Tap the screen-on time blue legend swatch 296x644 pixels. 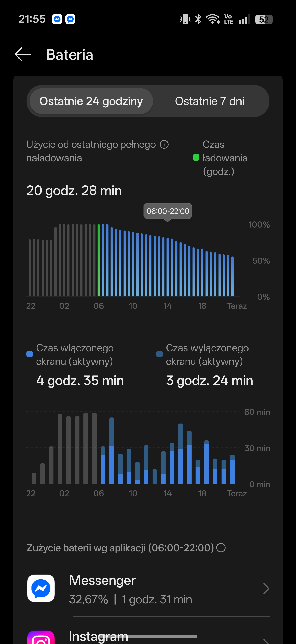click(x=30, y=354)
